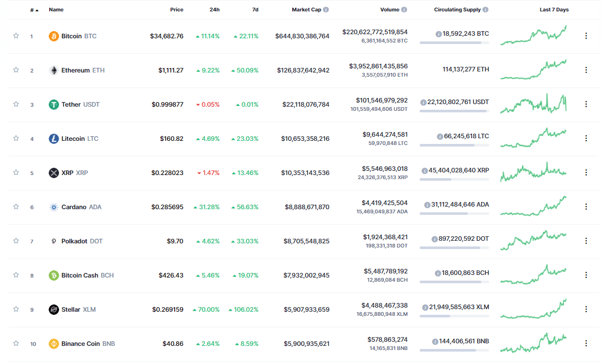Image resolution: width=601 pixels, height=364 pixels.
Task: Open Volume column info icon
Action: [x=404, y=9]
